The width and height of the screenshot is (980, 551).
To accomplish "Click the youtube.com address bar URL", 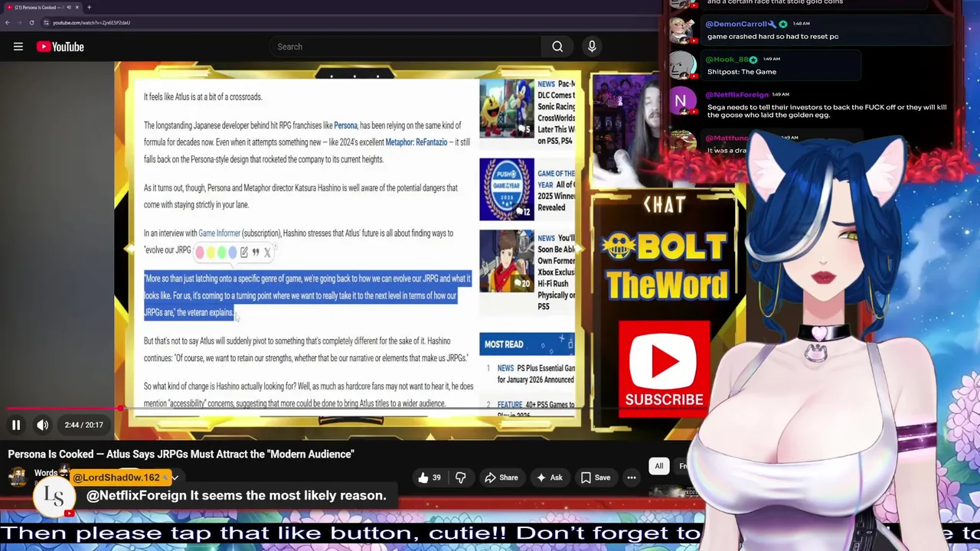I will point(91,23).
